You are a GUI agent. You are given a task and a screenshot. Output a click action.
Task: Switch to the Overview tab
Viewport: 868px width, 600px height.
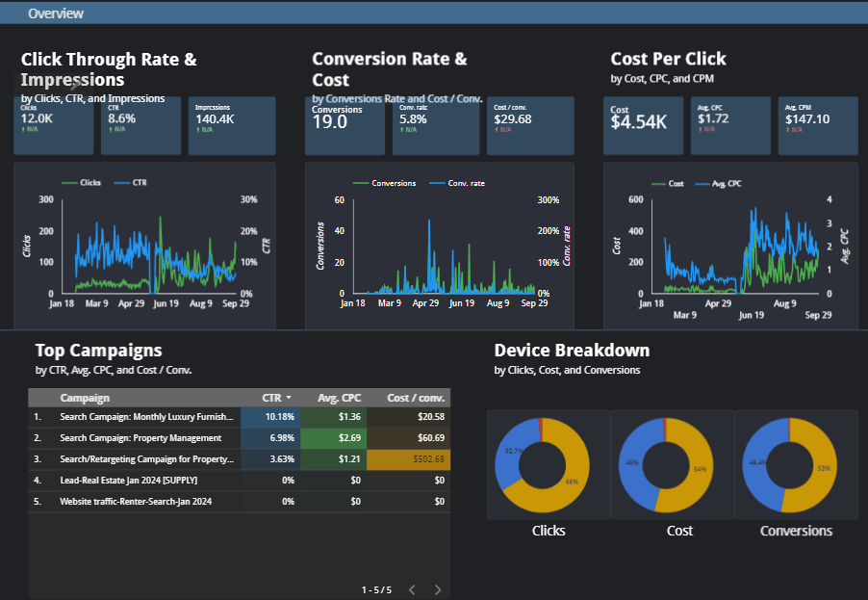coord(56,13)
